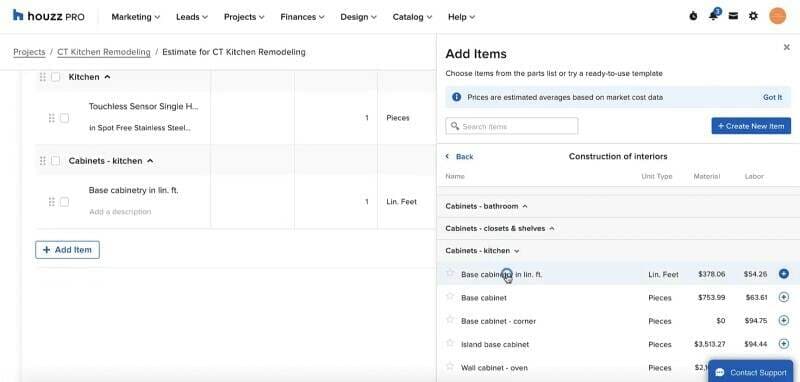Open the Marketing menu
The image size is (800, 382).
coord(136,17)
